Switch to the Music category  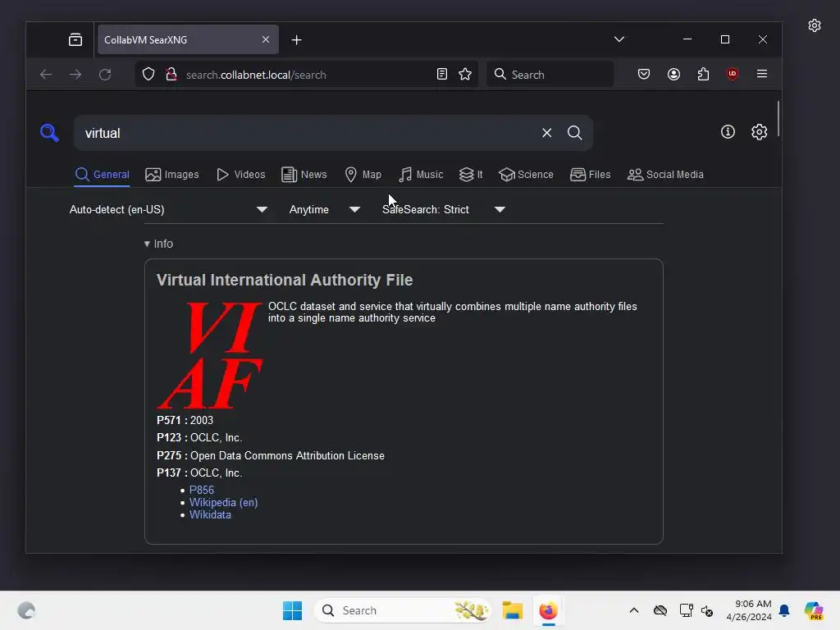pyautogui.click(x=421, y=175)
